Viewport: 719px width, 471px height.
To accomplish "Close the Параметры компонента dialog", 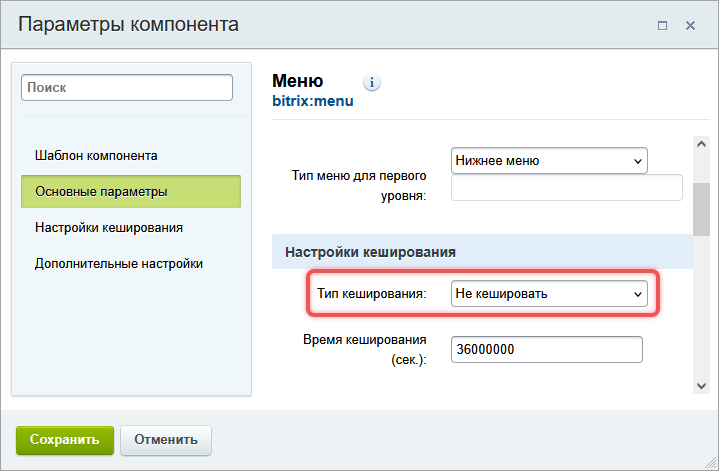I will [x=690, y=25].
